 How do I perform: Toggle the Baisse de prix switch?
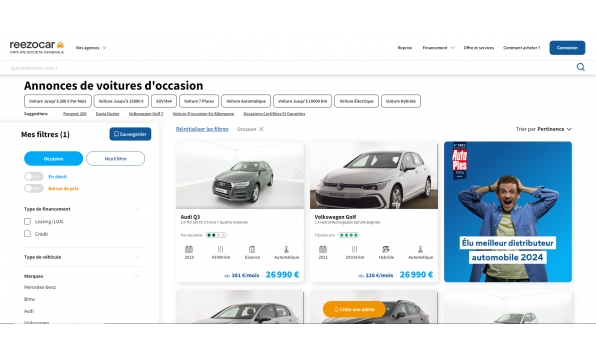[x=34, y=188]
